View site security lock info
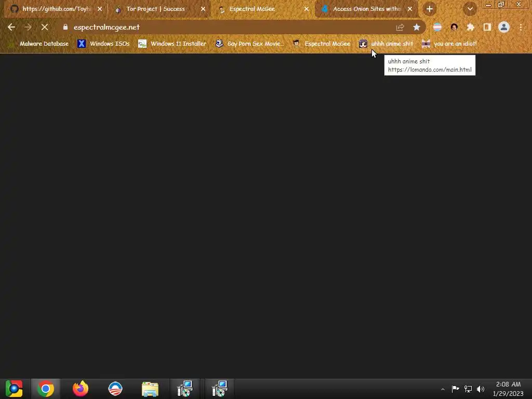The width and height of the screenshot is (532, 399). pos(65,27)
